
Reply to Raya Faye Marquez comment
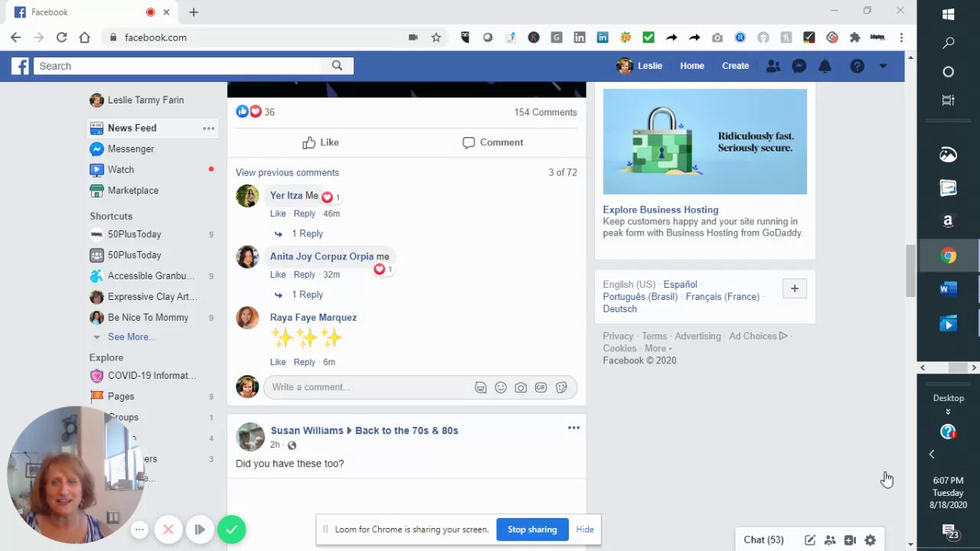[304, 362]
